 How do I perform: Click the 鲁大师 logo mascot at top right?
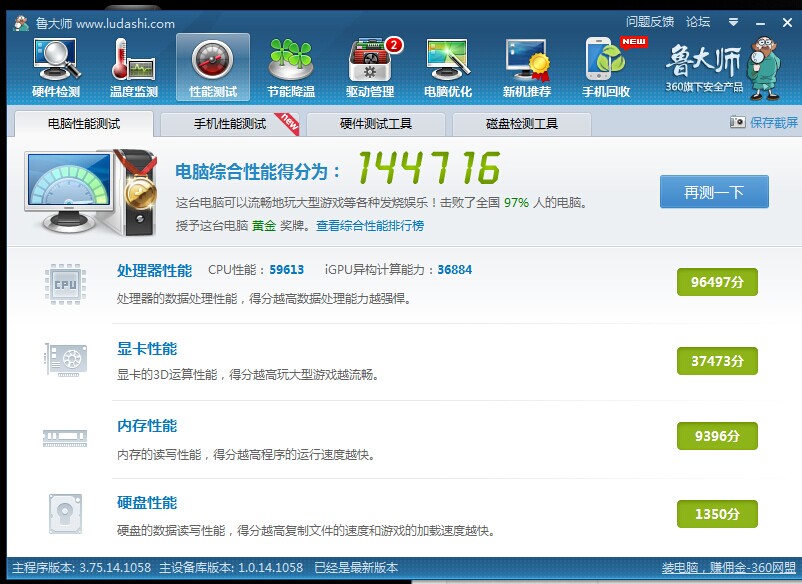(x=763, y=68)
